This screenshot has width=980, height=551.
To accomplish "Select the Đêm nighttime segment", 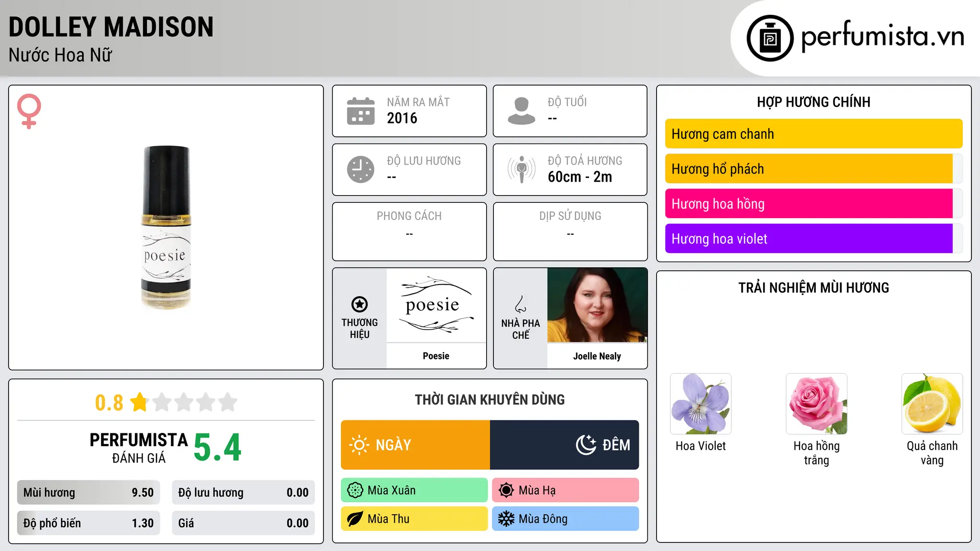I will coord(565,445).
